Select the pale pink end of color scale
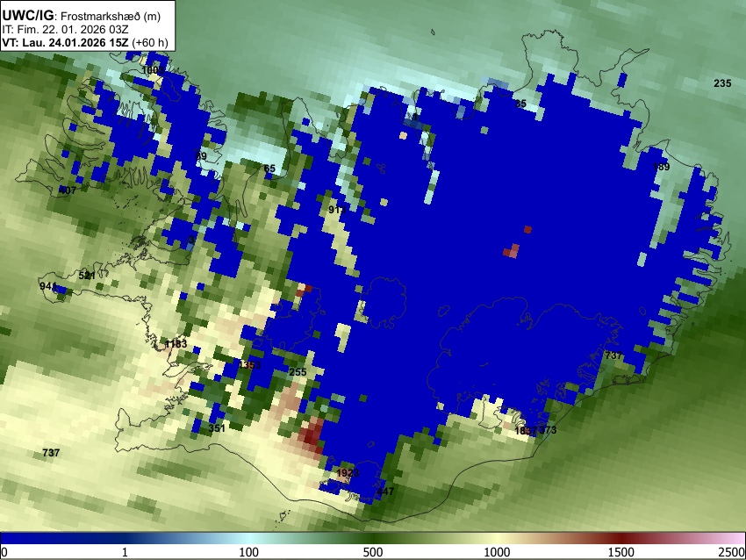This screenshot has height=560, width=746. 735,539
